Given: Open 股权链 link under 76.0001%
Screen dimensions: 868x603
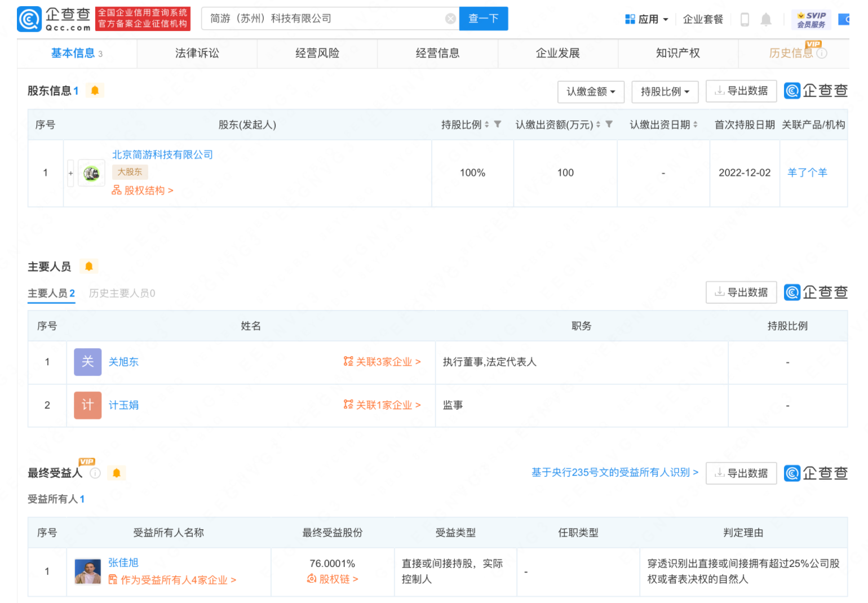Looking at the screenshot, I should 333,579.
